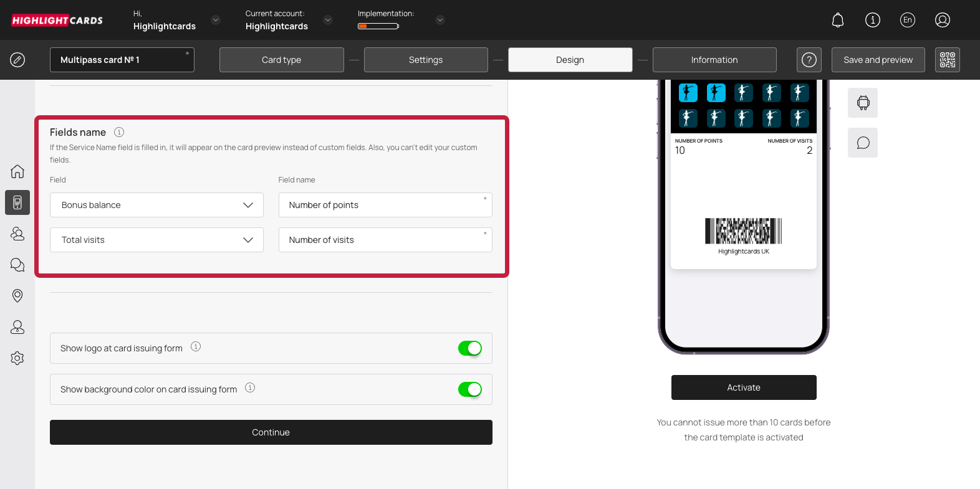Open the push message preview icon
980x489 pixels.
[862, 143]
